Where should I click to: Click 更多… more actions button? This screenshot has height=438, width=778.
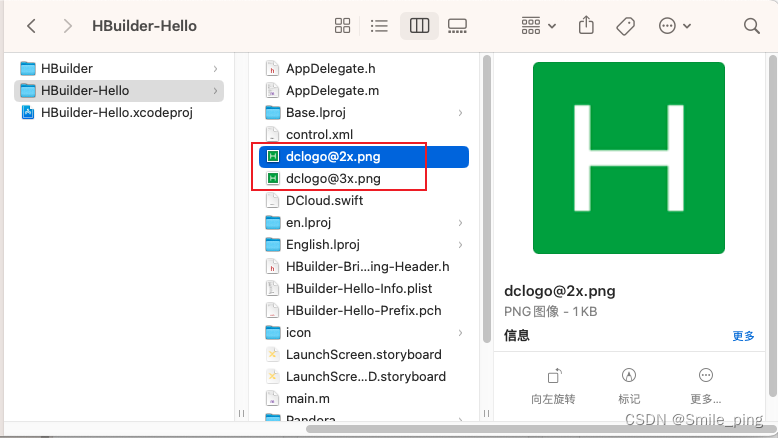[706, 386]
